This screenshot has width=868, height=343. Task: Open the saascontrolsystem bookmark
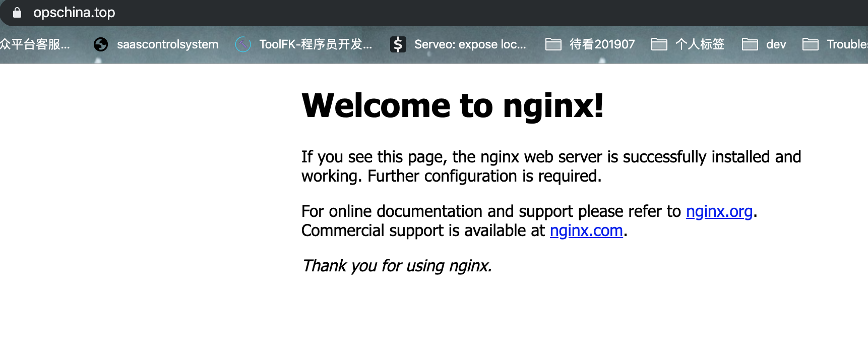point(156,44)
